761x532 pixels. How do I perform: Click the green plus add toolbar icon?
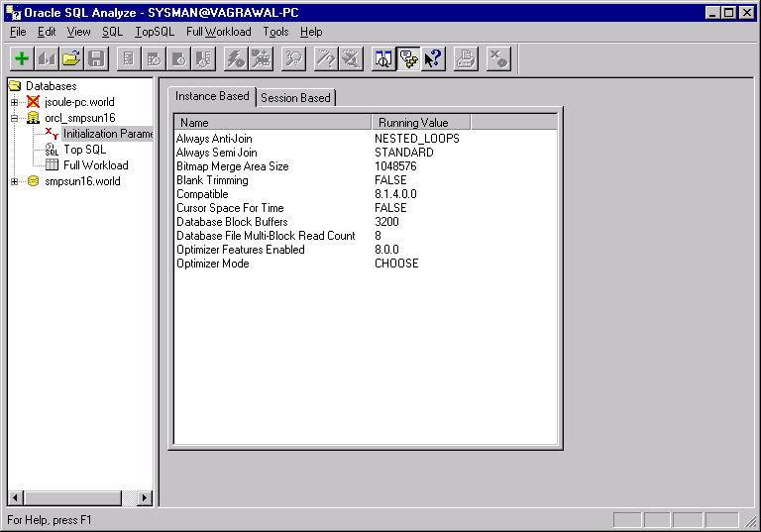pyautogui.click(x=22, y=58)
